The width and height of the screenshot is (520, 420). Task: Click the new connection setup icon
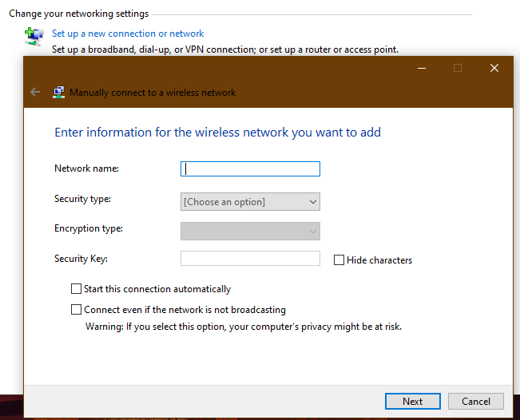click(x=34, y=37)
